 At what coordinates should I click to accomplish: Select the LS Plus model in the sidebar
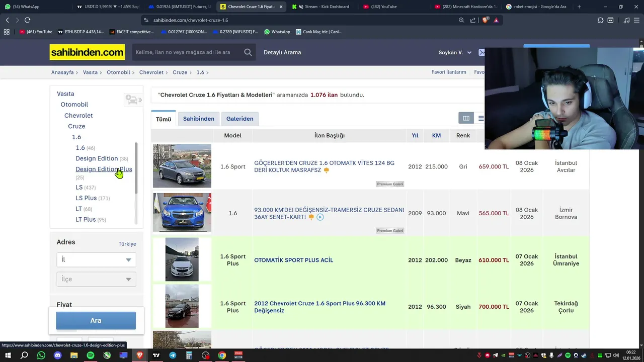(x=86, y=198)
